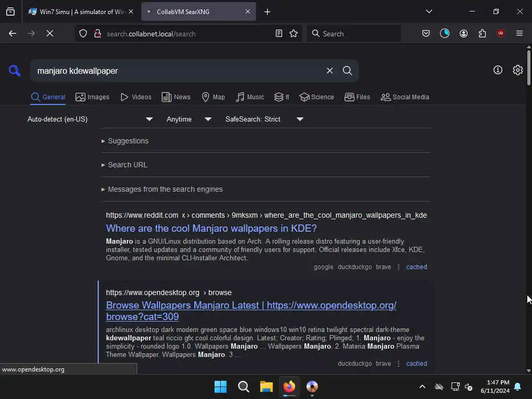Select the Images search category

(x=92, y=97)
